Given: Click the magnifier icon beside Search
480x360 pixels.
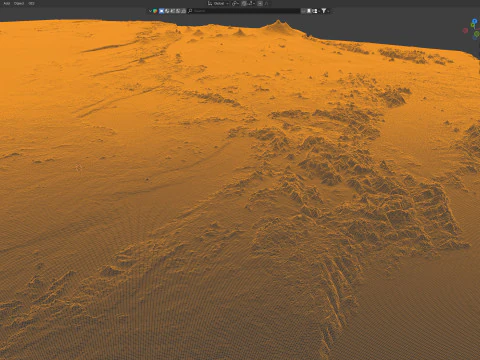Looking at the screenshot, I should [x=190, y=11].
